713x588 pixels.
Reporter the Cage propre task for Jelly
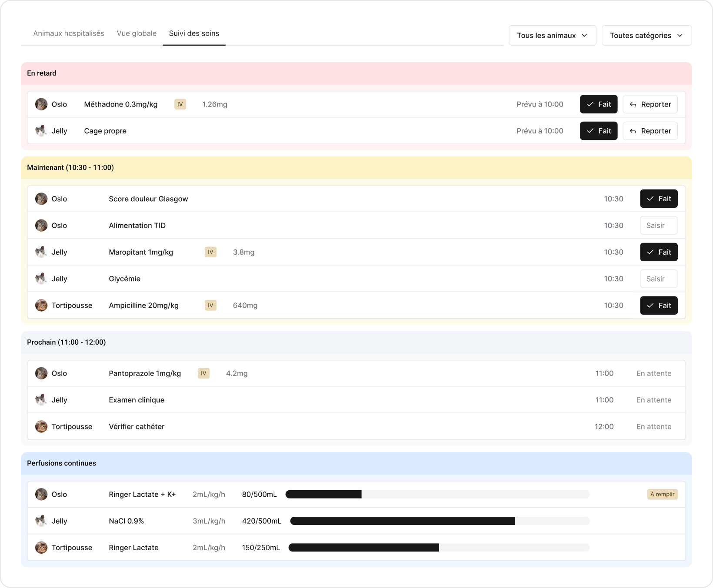[650, 131]
